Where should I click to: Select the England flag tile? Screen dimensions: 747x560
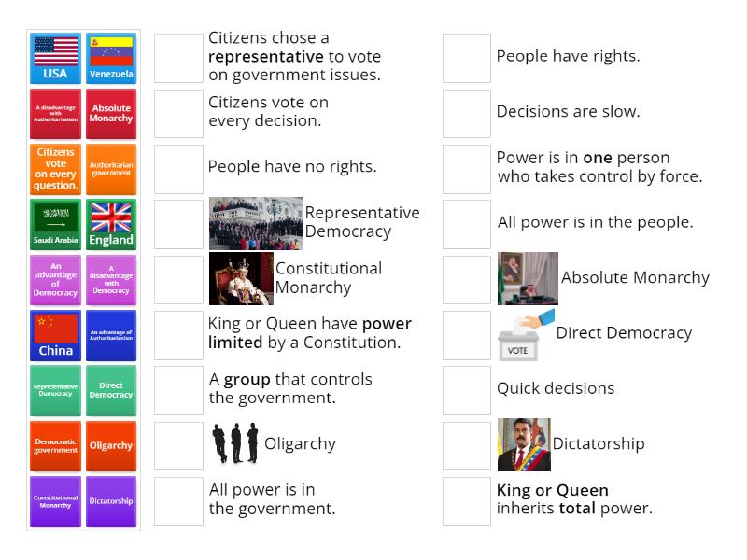(x=111, y=223)
